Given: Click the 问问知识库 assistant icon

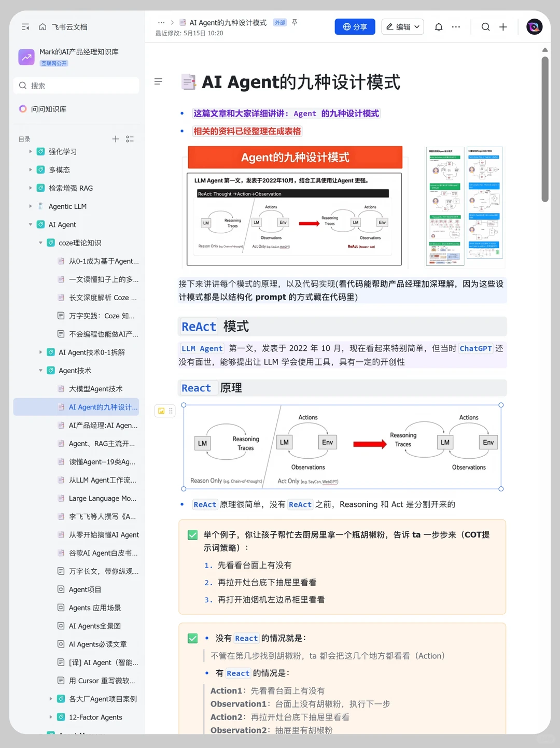Looking at the screenshot, I should [x=23, y=109].
